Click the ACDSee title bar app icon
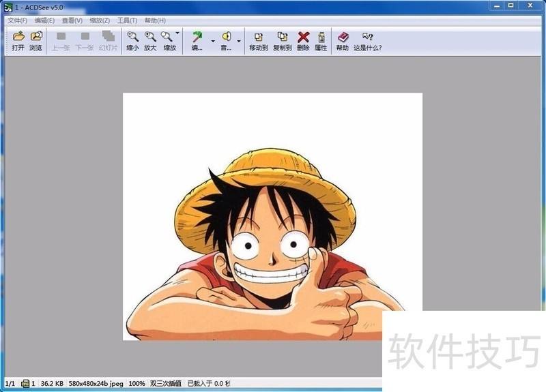Screen dimensions: 546x392 click(8, 7)
